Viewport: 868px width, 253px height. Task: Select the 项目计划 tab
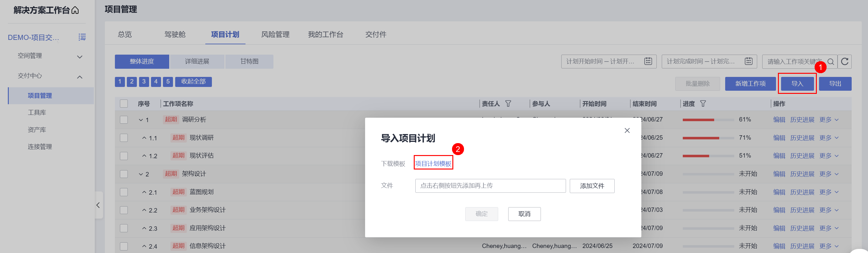[x=225, y=34]
